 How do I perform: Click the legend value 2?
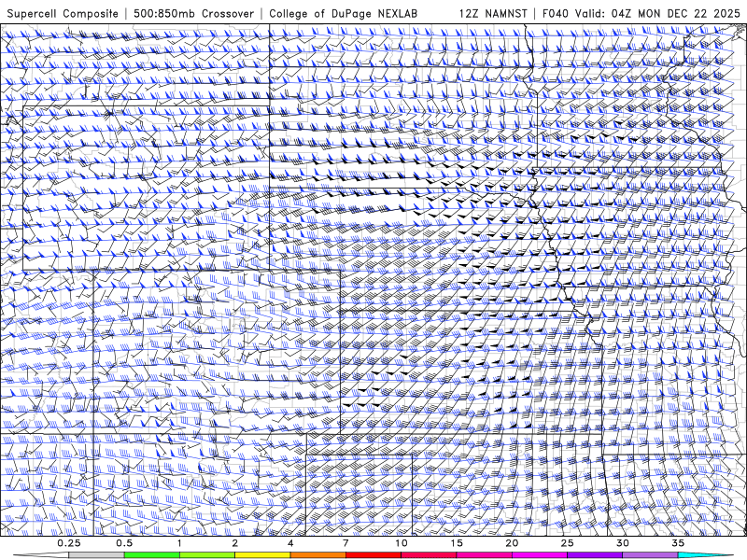(235, 543)
